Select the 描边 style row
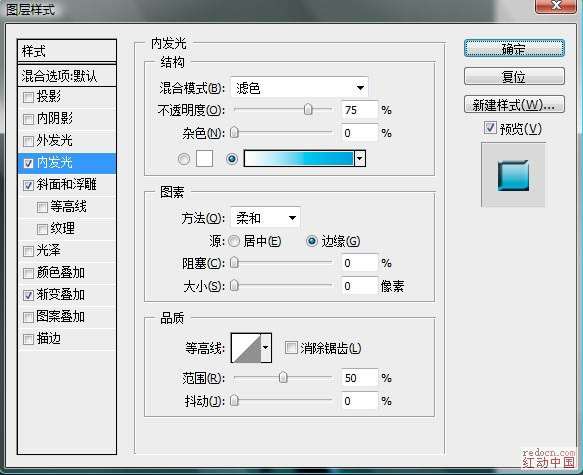Viewport: 583px width, 475px height. pyautogui.click(x=67, y=339)
